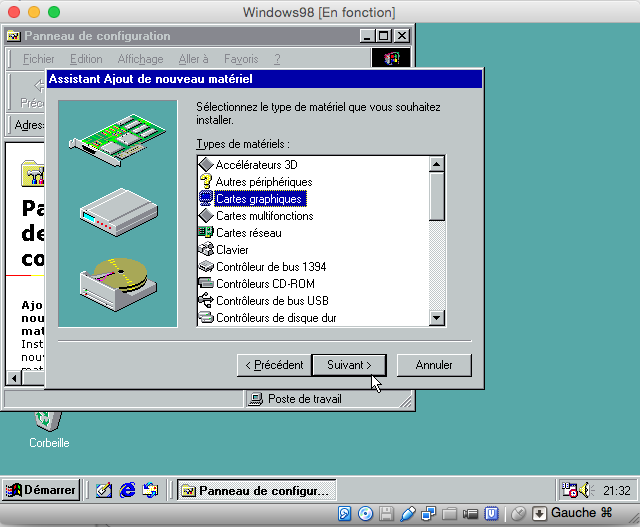Image resolution: width=640 pixels, height=527 pixels.
Task: Select "Cartes réseau" hardware type
Action: click(x=249, y=233)
